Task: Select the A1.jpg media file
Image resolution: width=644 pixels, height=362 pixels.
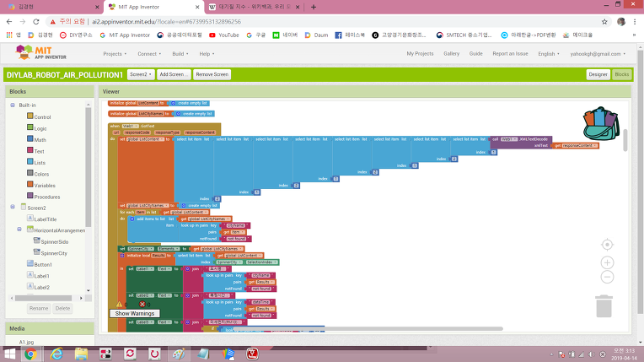Action: (x=26, y=342)
